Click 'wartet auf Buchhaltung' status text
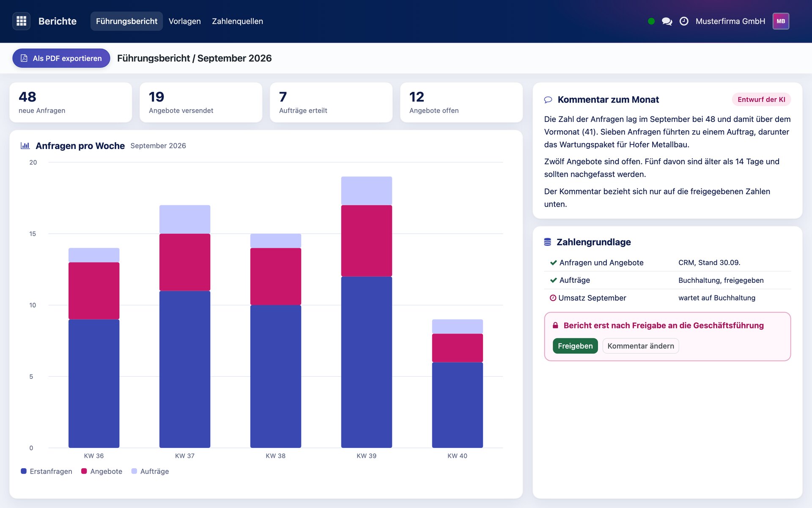Image resolution: width=812 pixels, height=508 pixels. click(717, 298)
